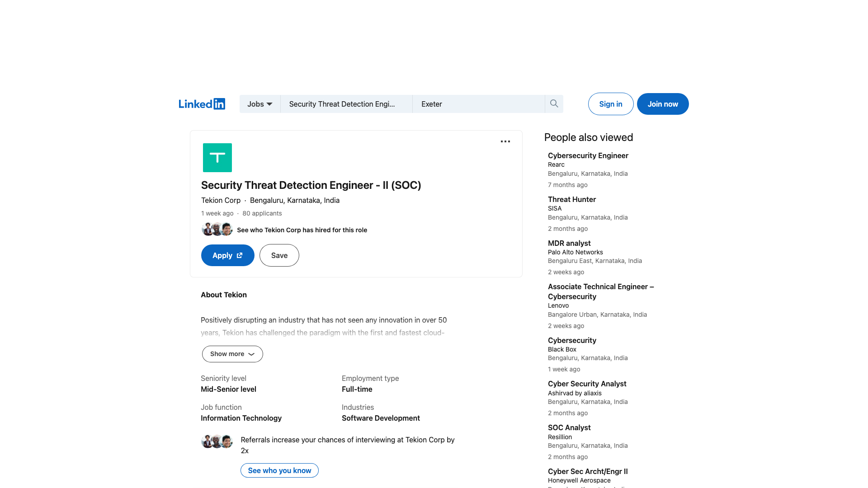The height and width of the screenshot is (488, 868).
Task: Open Cybersecurity job at Black Box
Action: coord(572,340)
